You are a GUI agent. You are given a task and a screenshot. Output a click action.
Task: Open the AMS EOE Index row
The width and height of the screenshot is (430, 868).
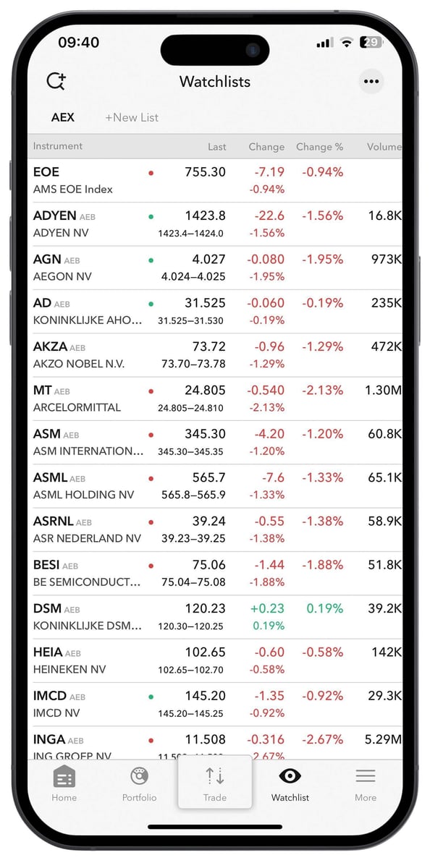point(215,181)
